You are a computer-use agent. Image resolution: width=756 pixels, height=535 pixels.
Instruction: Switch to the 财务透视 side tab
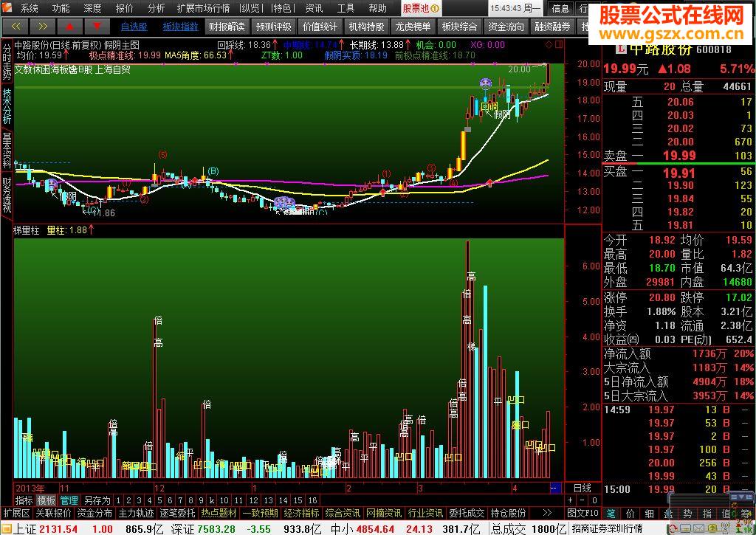(7, 195)
